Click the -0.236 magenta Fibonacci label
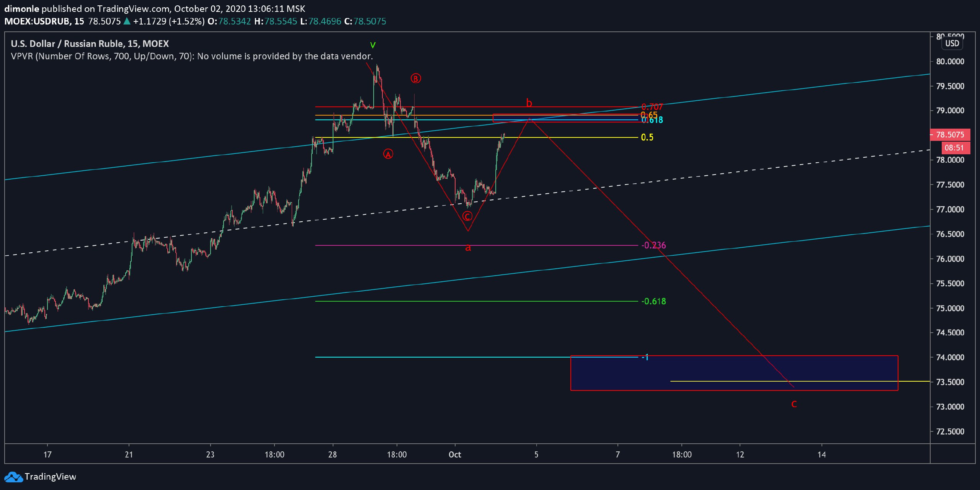The image size is (980, 490). pyautogui.click(x=653, y=245)
